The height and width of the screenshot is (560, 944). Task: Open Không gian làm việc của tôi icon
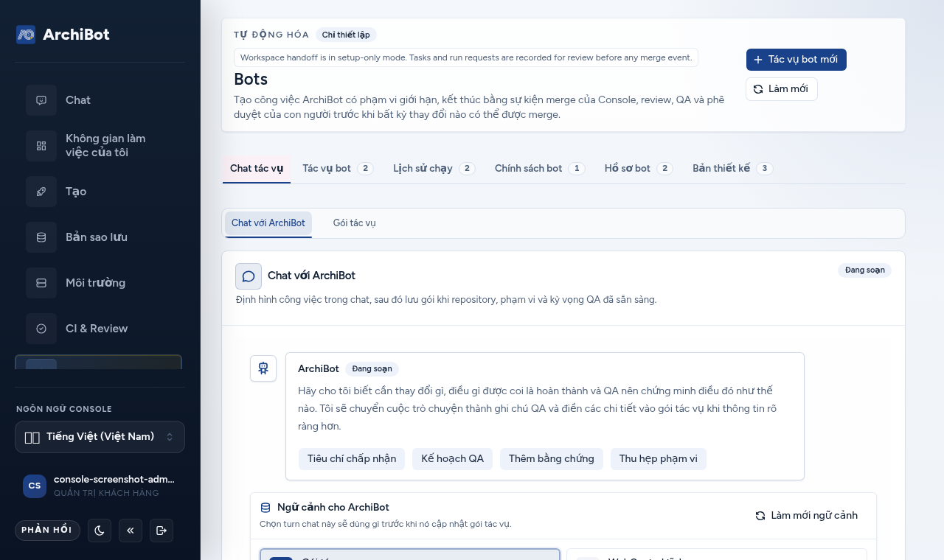(41, 146)
